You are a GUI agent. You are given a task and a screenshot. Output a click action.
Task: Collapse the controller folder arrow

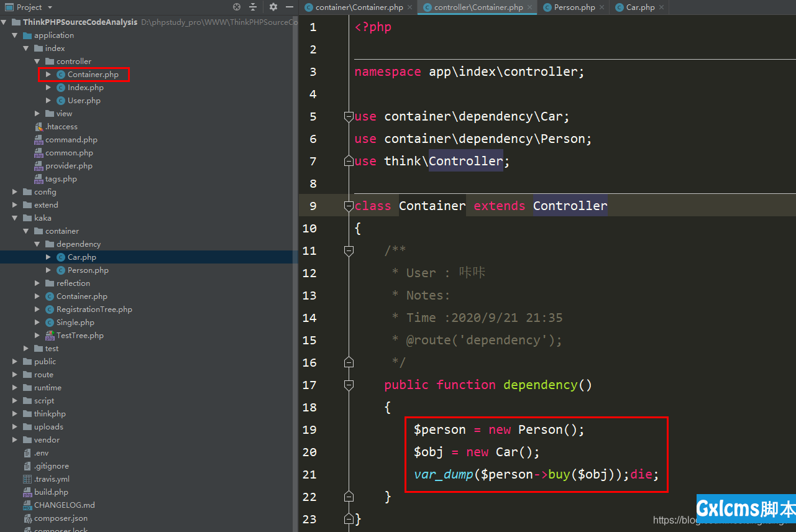(x=37, y=62)
